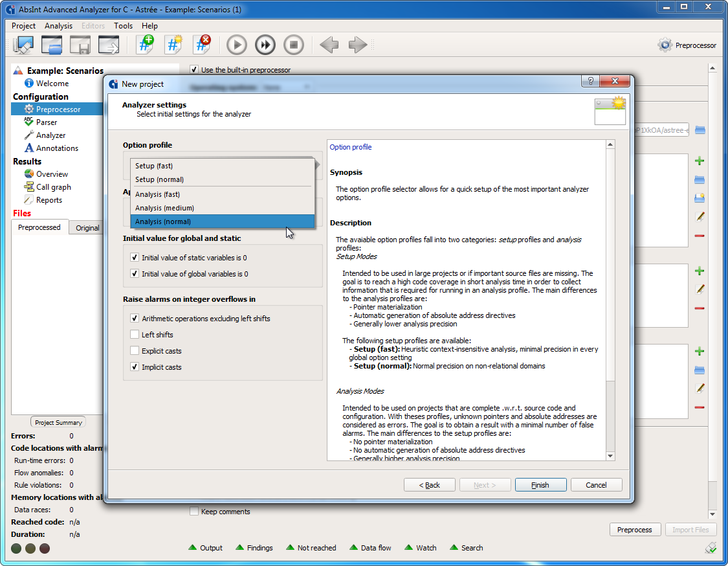Click the Preprocess button
728x566 pixels.
point(635,530)
